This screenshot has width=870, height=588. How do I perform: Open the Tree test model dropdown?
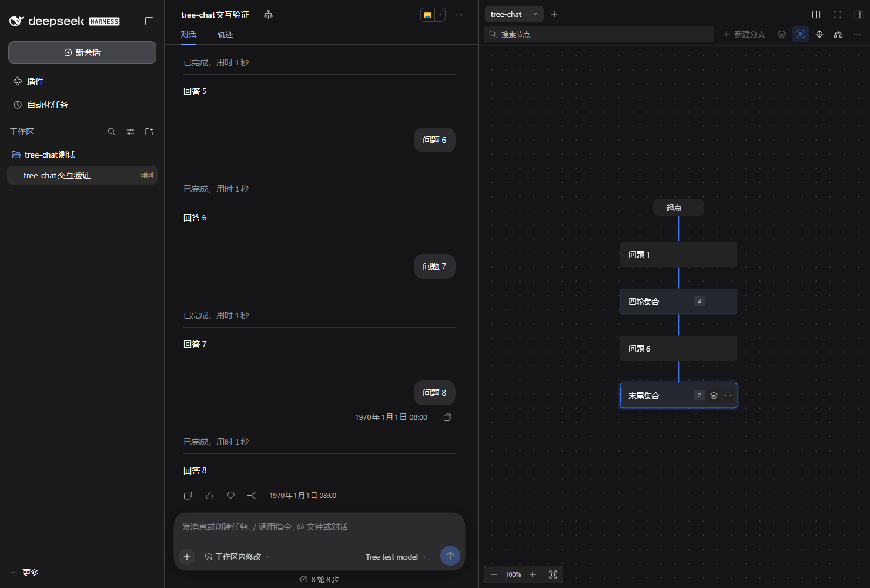click(x=396, y=557)
